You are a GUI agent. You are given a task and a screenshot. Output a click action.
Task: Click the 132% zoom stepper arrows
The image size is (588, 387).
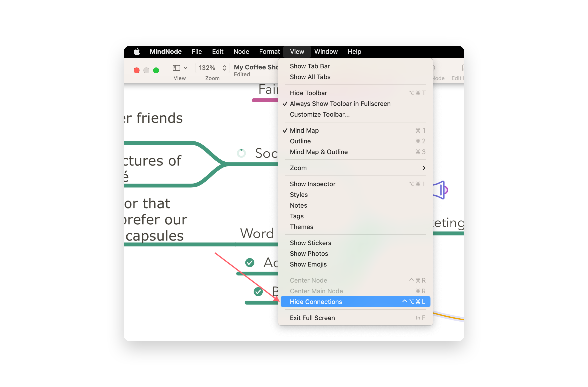[x=224, y=68]
